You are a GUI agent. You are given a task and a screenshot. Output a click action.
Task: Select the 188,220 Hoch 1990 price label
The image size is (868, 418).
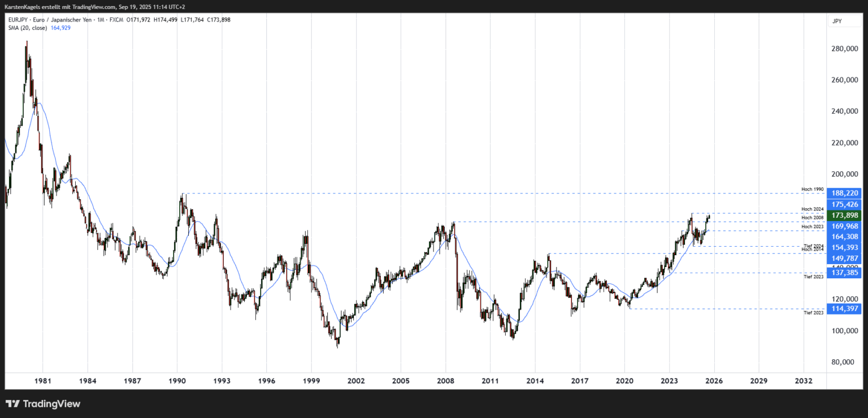coord(844,193)
